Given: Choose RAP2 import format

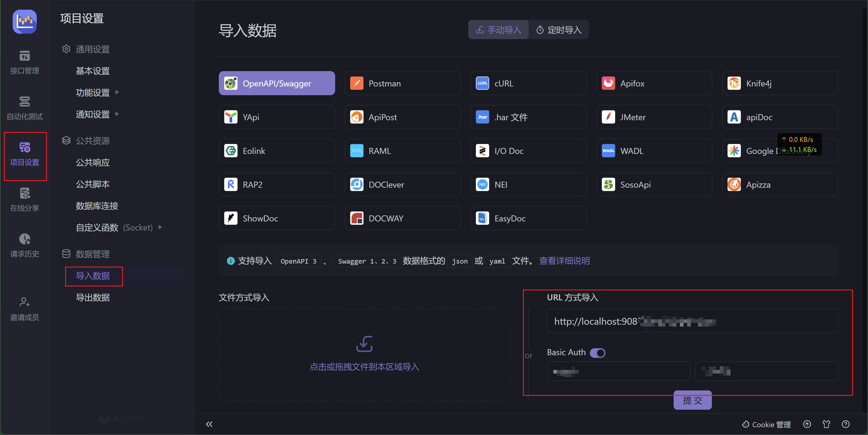Looking at the screenshot, I should [277, 184].
